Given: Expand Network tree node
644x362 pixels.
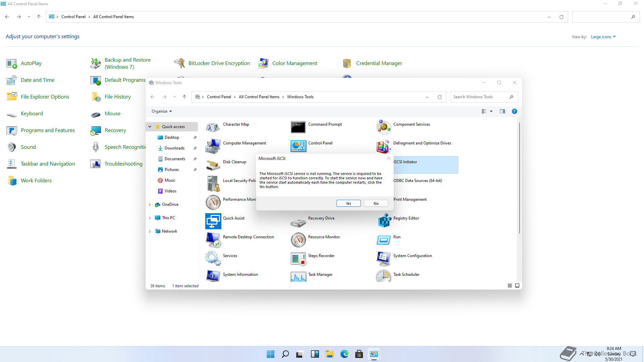Looking at the screenshot, I should click(x=150, y=231).
